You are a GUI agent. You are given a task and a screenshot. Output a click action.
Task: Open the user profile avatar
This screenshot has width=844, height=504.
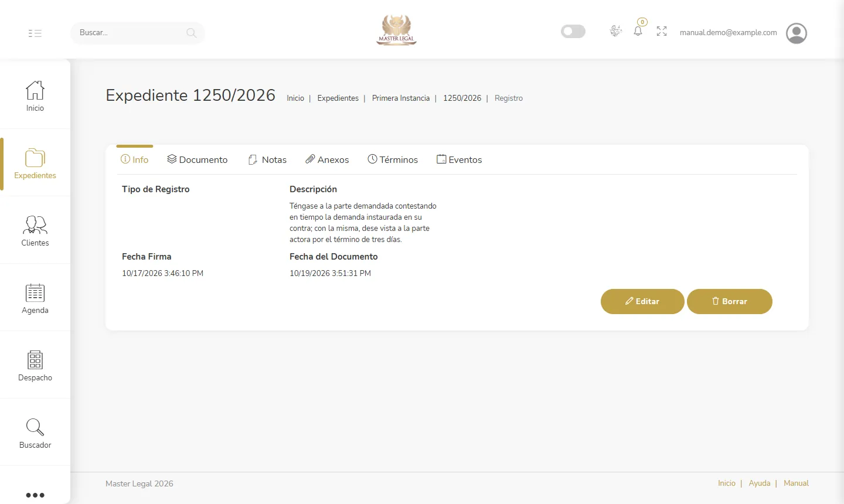click(797, 33)
